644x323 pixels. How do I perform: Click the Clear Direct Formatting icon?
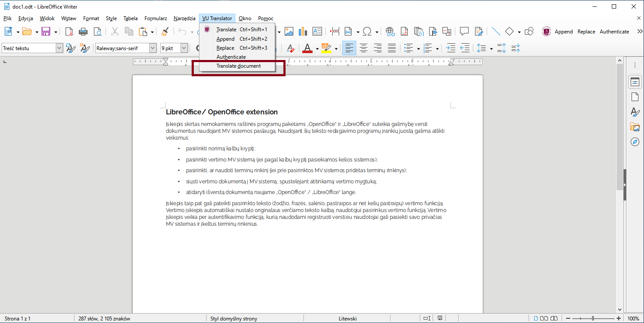pyautogui.click(x=290, y=48)
